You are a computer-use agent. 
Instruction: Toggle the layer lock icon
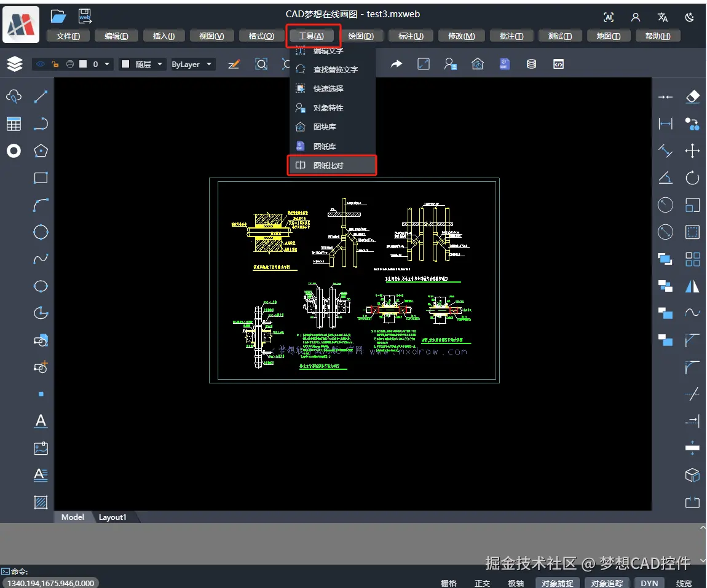coord(55,64)
